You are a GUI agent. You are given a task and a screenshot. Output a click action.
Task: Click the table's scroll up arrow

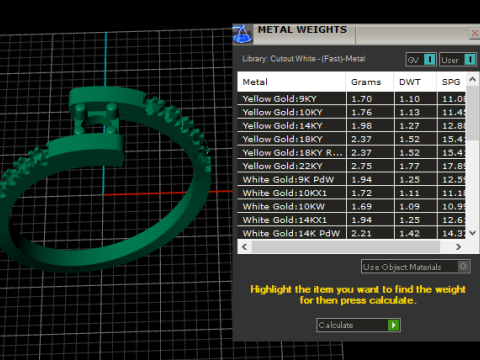[x=472, y=79]
